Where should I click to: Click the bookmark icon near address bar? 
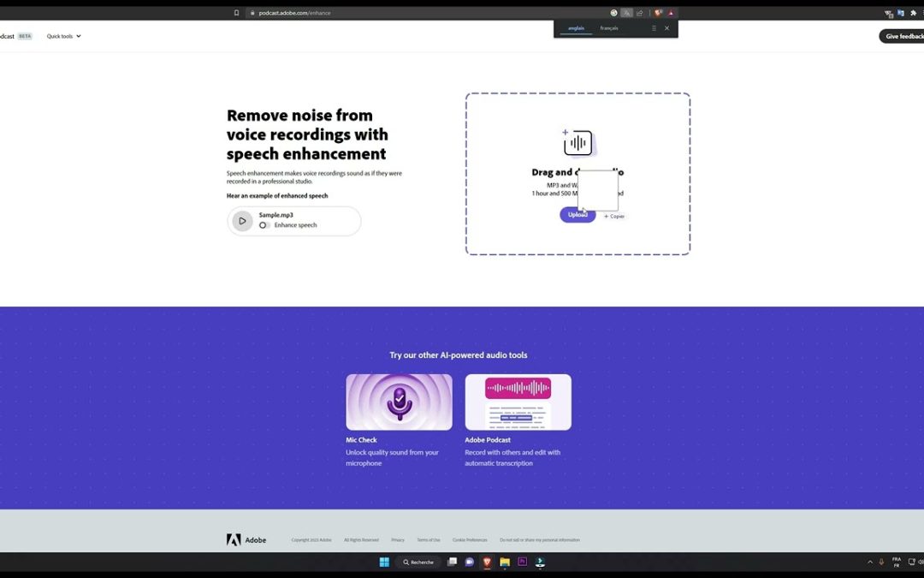236,12
